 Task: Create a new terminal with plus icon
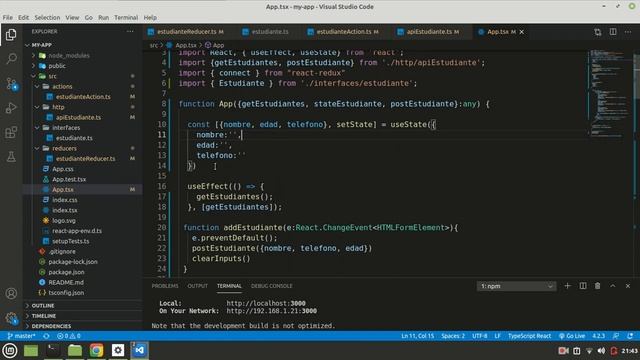coord(567,286)
